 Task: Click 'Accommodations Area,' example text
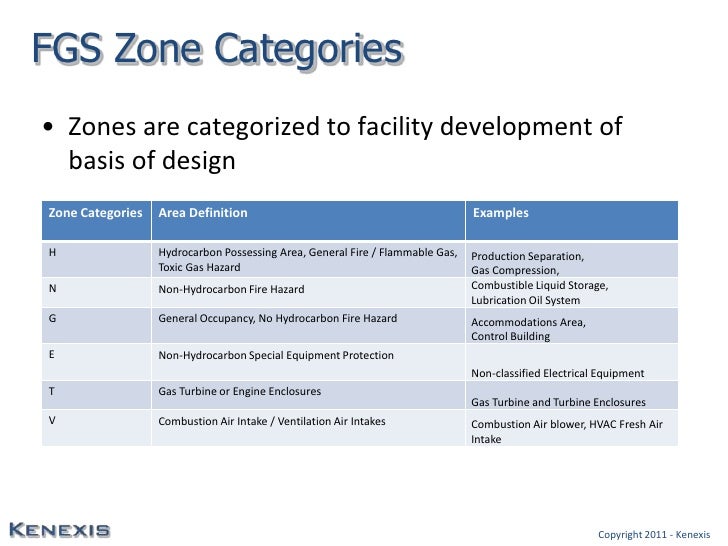click(528, 322)
